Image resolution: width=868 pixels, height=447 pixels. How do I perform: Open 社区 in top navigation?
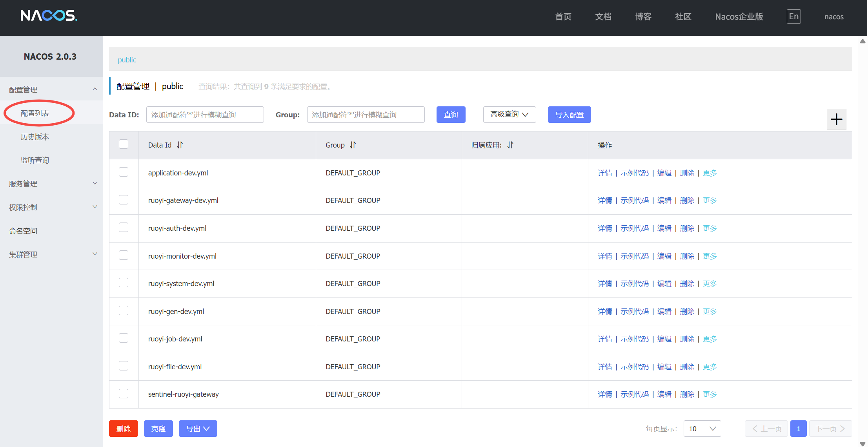tap(683, 16)
